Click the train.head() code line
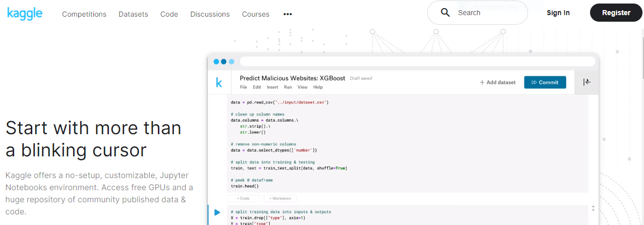The image size is (644, 225). coord(245,186)
